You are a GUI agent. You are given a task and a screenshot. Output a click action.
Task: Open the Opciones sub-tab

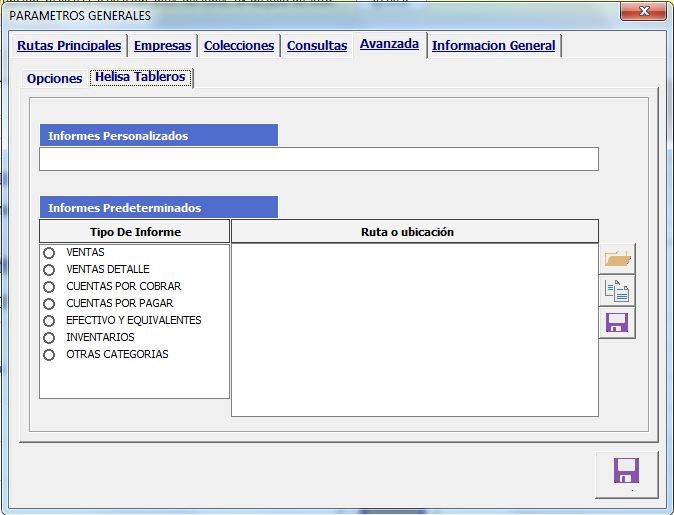pos(54,78)
